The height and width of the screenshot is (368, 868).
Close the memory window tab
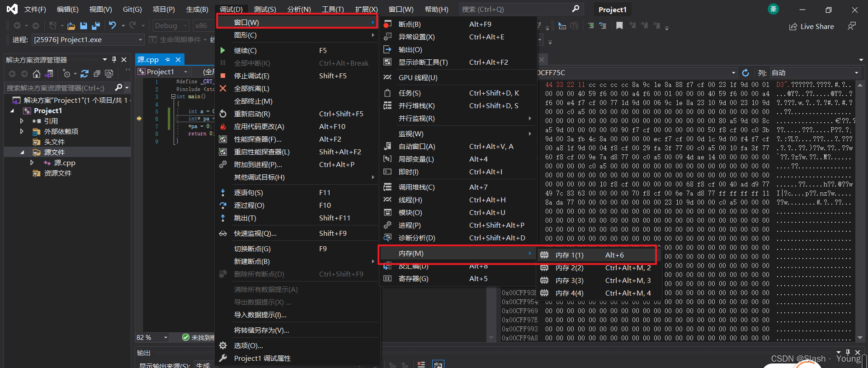pyautogui.click(x=542, y=59)
